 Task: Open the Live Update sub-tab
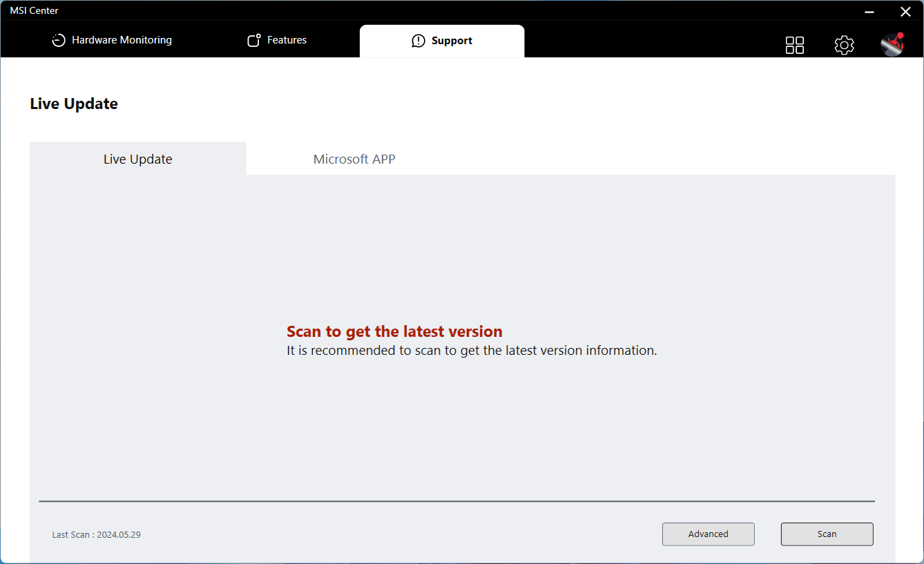(x=138, y=159)
